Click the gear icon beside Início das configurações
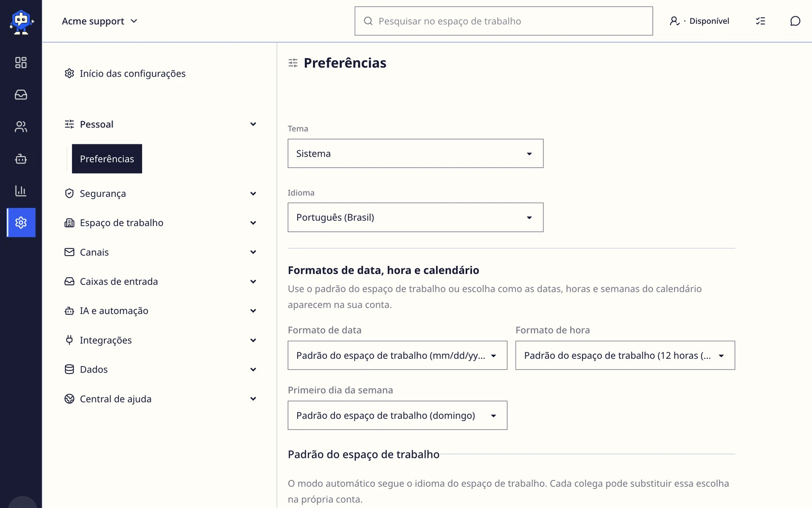Image resolution: width=812 pixels, height=508 pixels. [69, 73]
